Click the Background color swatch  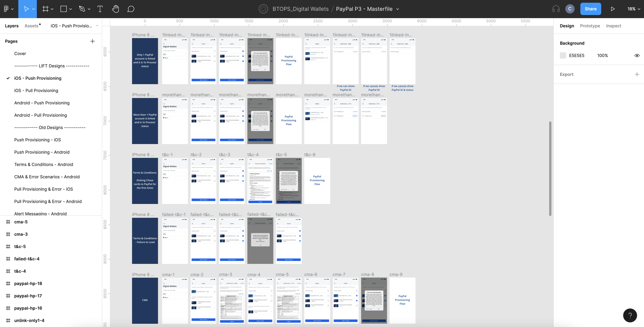563,55
